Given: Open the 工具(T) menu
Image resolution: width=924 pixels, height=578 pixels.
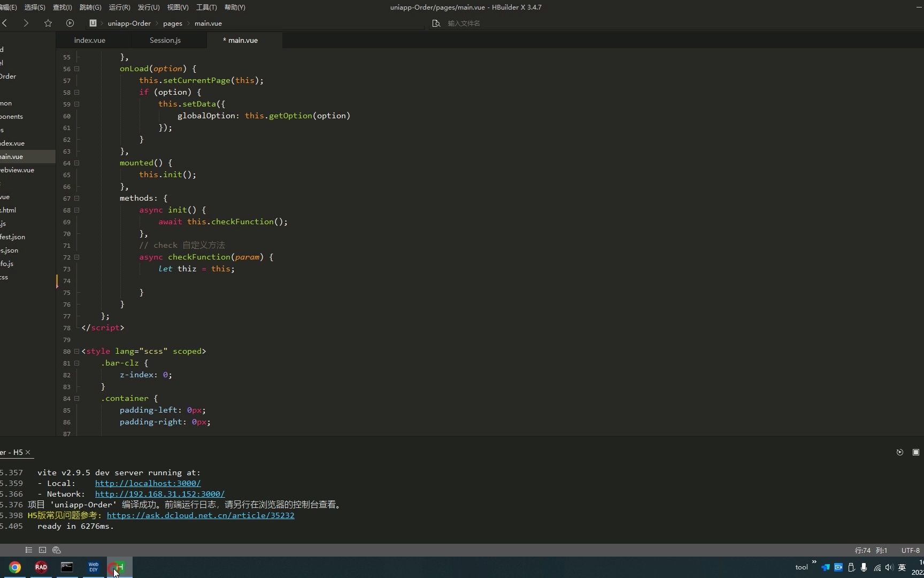Looking at the screenshot, I should click(x=206, y=7).
